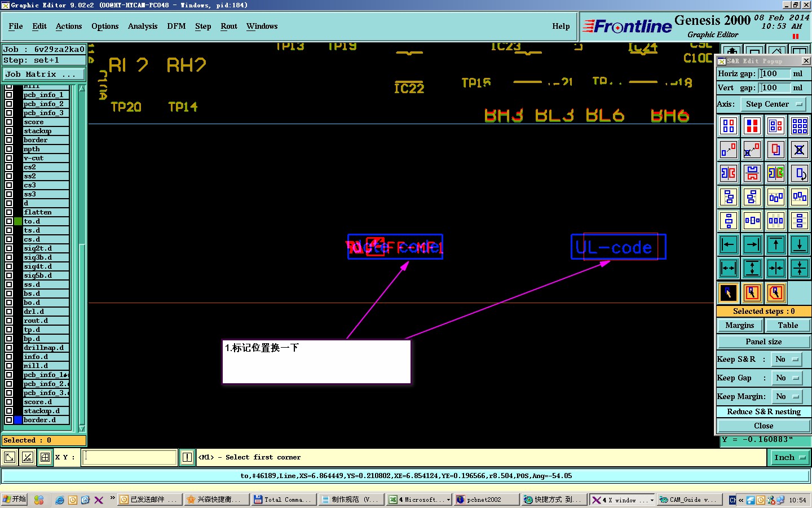Image resolution: width=812 pixels, height=508 pixels.
Task: Click the angle measure coordinate icon
Action: [27, 457]
